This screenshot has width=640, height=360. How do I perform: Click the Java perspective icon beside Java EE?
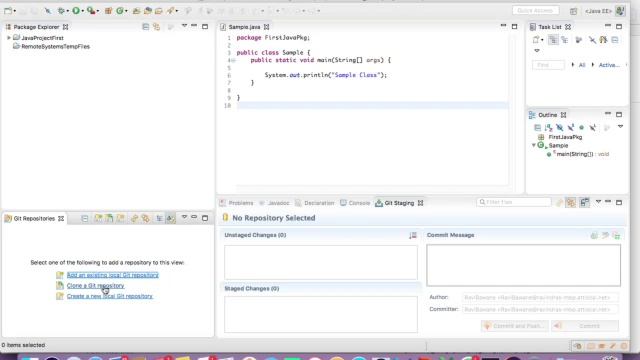point(620,11)
